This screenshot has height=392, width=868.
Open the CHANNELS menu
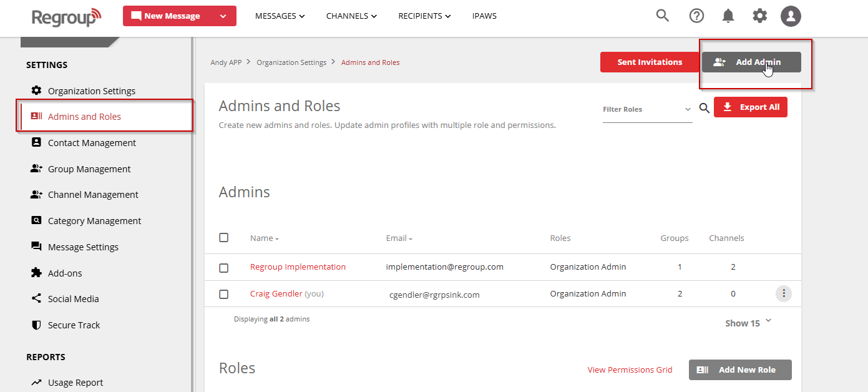pyautogui.click(x=352, y=16)
